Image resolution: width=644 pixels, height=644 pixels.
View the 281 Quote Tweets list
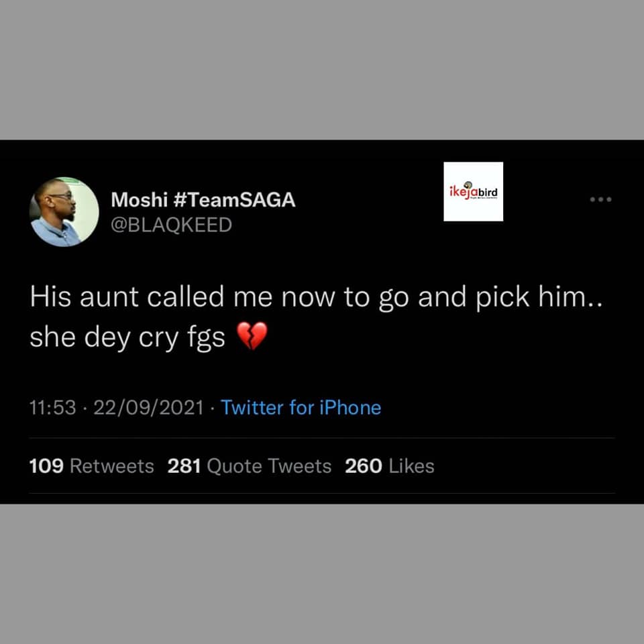(x=249, y=466)
